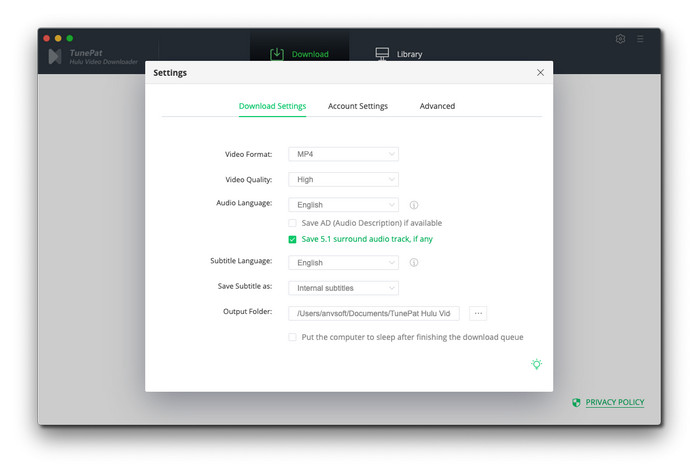Expand the Subtitle Language dropdown

[x=343, y=263]
